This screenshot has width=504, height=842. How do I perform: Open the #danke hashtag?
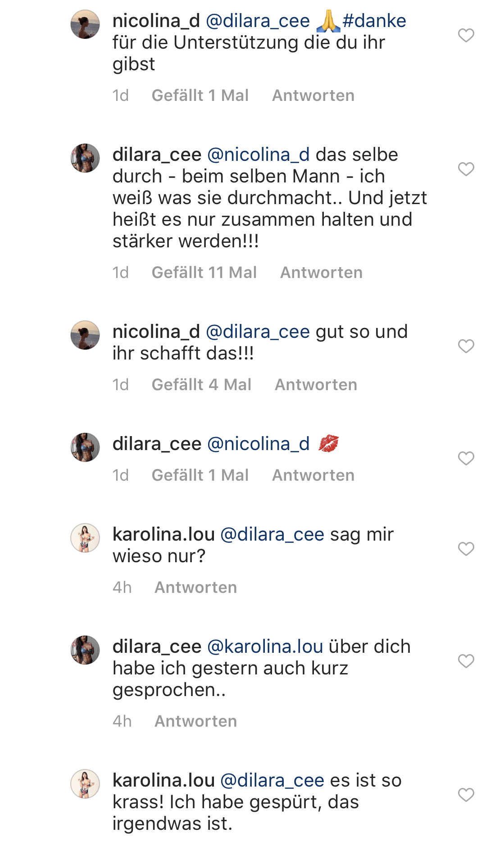tap(374, 21)
